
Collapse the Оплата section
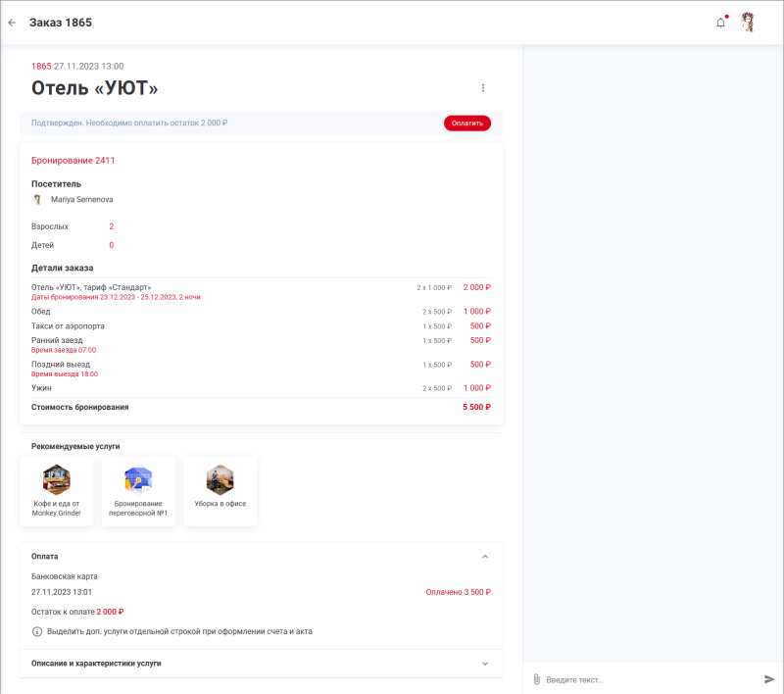[x=483, y=556]
